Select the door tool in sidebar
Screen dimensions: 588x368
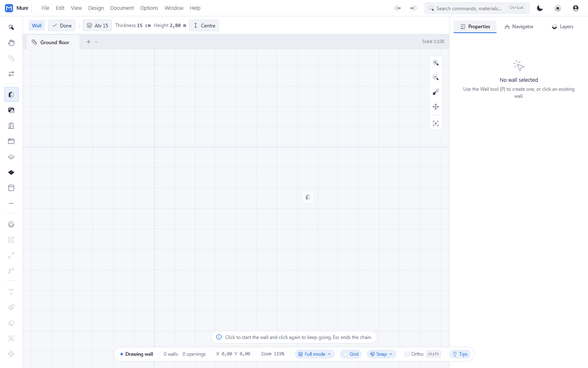coord(11,126)
